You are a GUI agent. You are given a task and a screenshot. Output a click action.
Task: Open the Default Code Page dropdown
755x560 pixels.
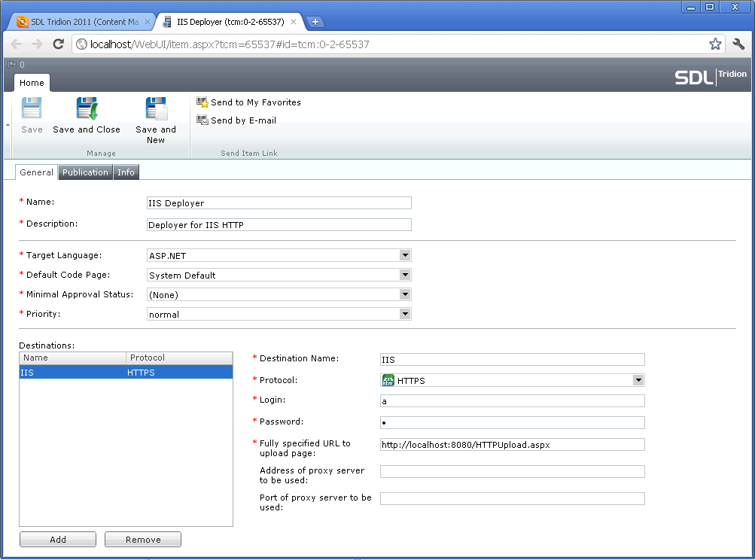(405, 275)
